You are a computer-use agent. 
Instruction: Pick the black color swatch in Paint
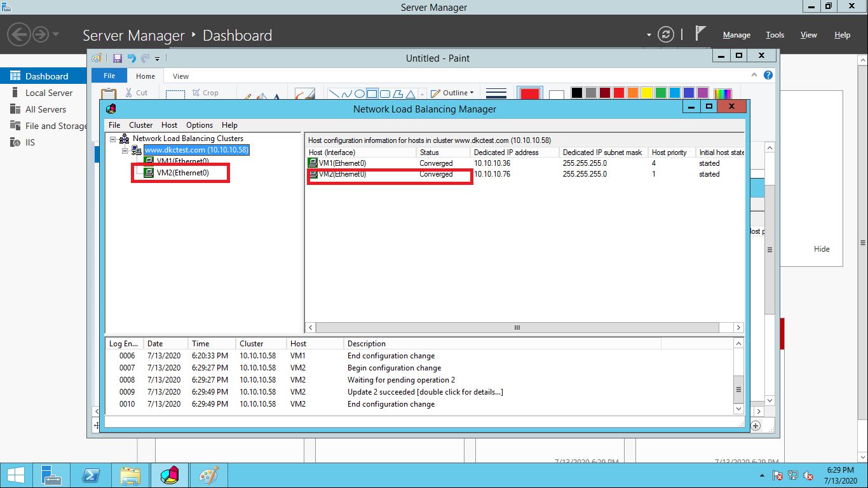(x=576, y=93)
